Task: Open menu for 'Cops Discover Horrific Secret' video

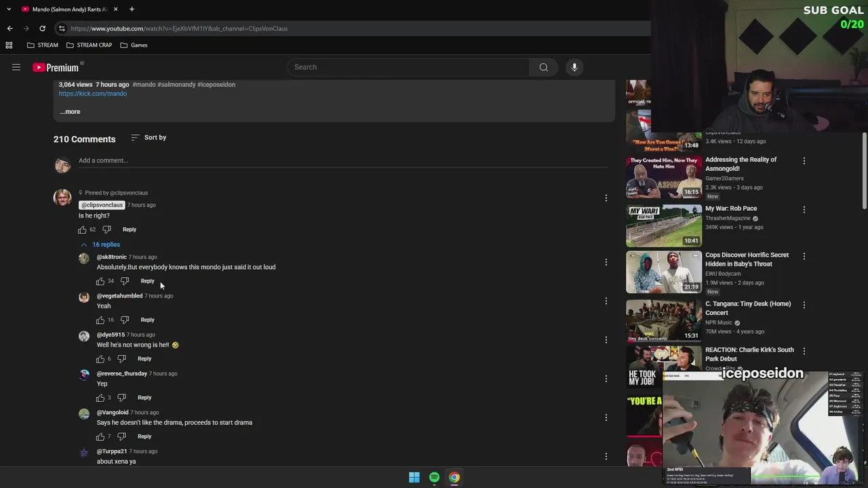Action: 804,256
